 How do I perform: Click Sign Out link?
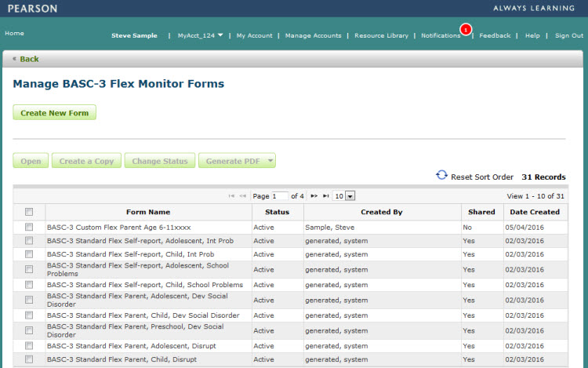(569, 35)
